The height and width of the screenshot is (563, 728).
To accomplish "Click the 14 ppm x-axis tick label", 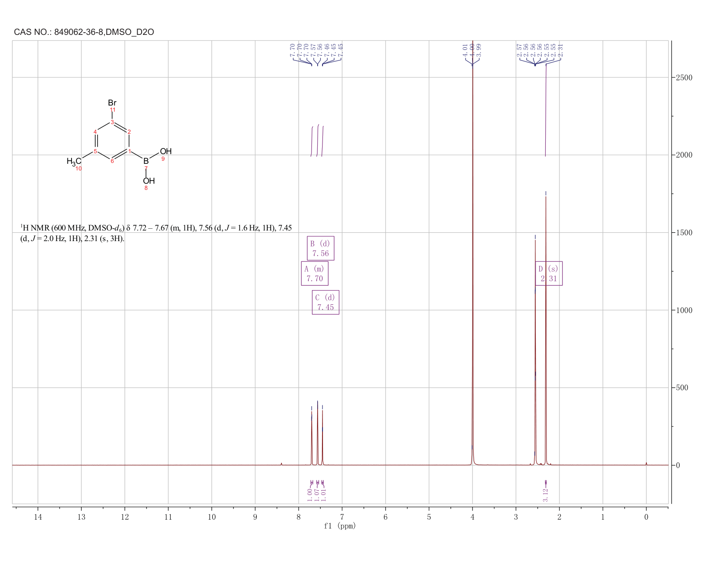I will point(38,517).
